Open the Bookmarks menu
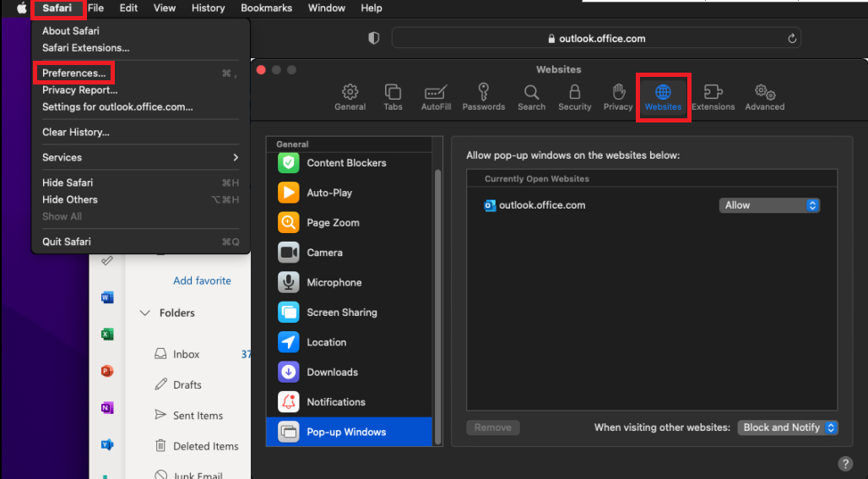868x479 pixels. click(x=266, y=8)
